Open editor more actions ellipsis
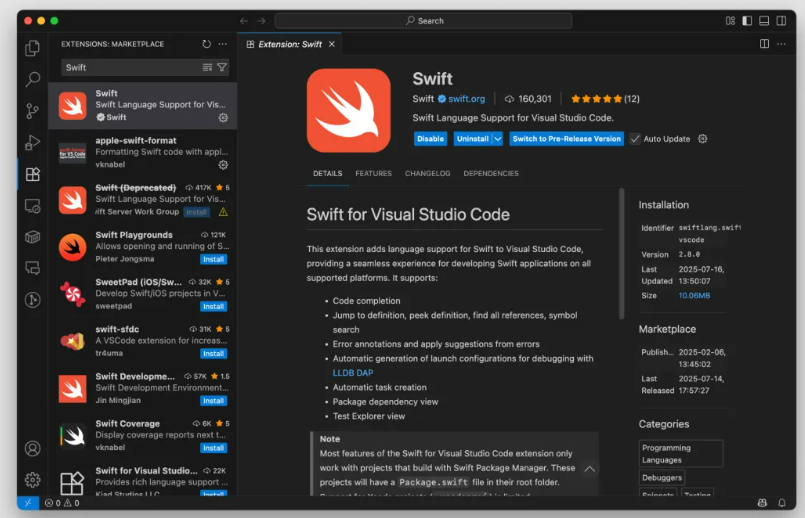The width and height of the screenshot is (805, 518). click(x=781, y=44)
